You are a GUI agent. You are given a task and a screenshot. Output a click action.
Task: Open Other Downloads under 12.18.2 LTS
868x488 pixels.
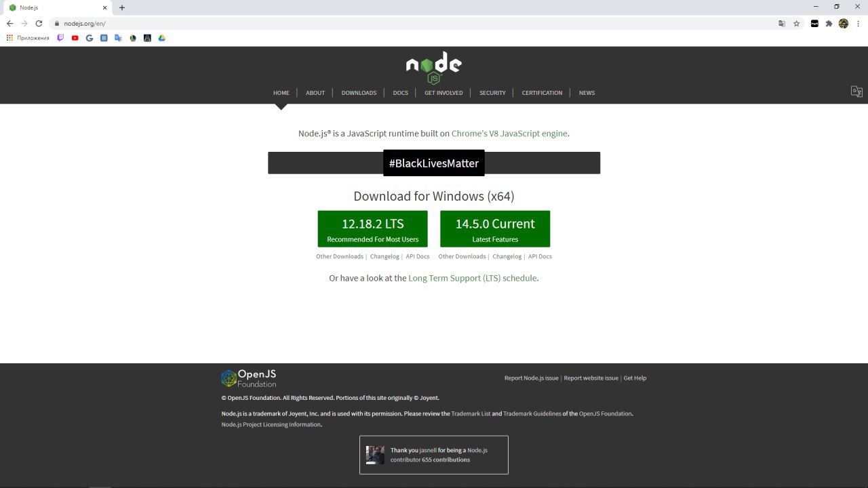340,257
